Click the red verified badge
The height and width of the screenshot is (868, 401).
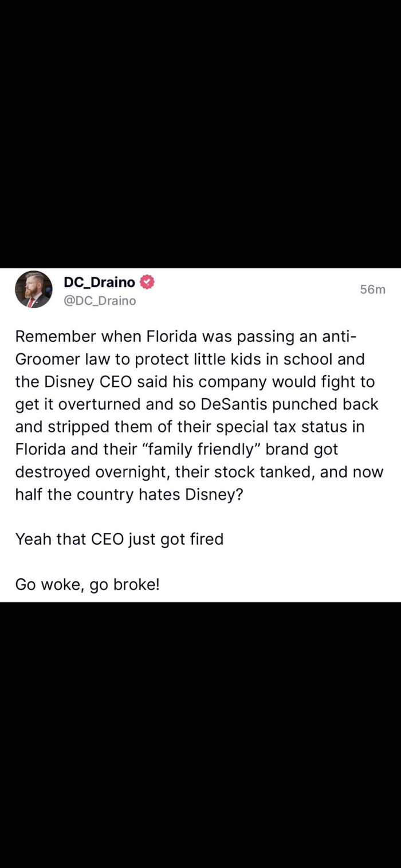click(x=147, y=282)
